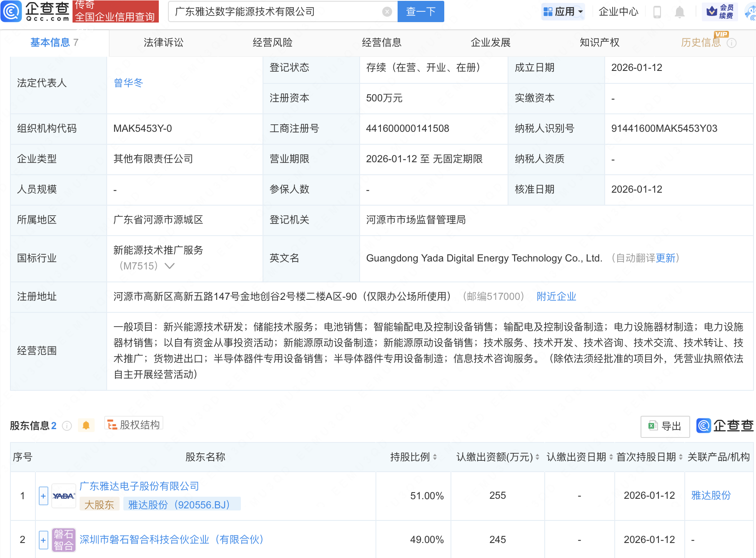Open the 附近企业 link
The height and width of the screenshot is (558, 756).
pos(556,297)
